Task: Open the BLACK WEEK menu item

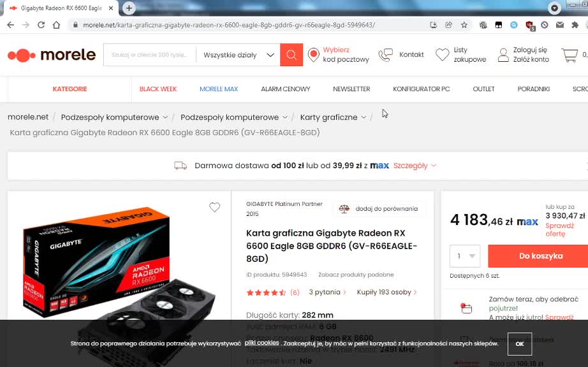Action: [x=158, y=89]
